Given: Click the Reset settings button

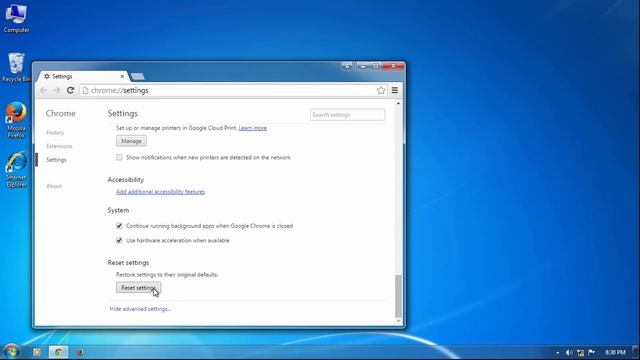Looking at the screenshot, I should pyautogui.click(x=138, y=288).
